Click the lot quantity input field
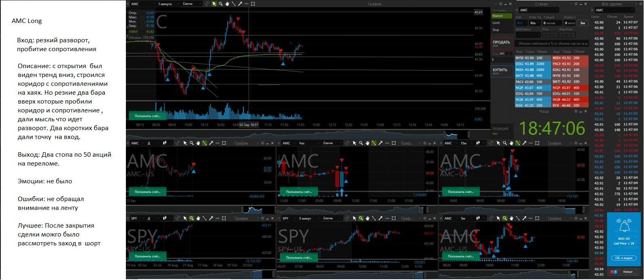The width and height of the screenshot is (644, 280). point(502,60)
